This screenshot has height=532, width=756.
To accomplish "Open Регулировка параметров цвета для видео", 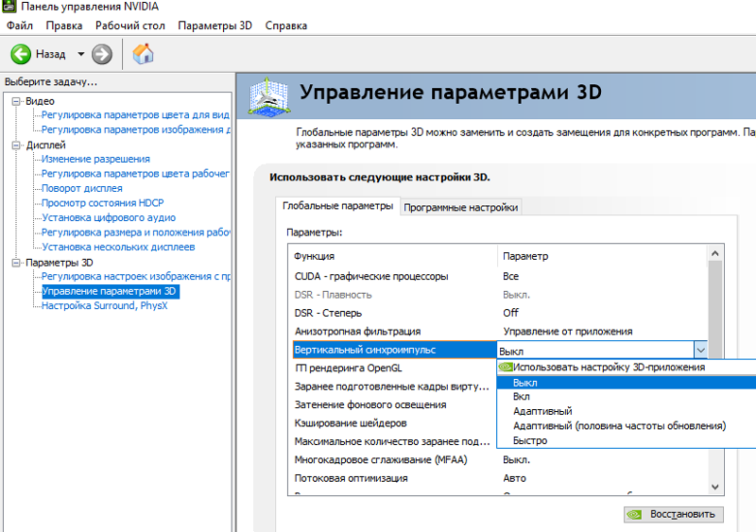I will (135, 114).
